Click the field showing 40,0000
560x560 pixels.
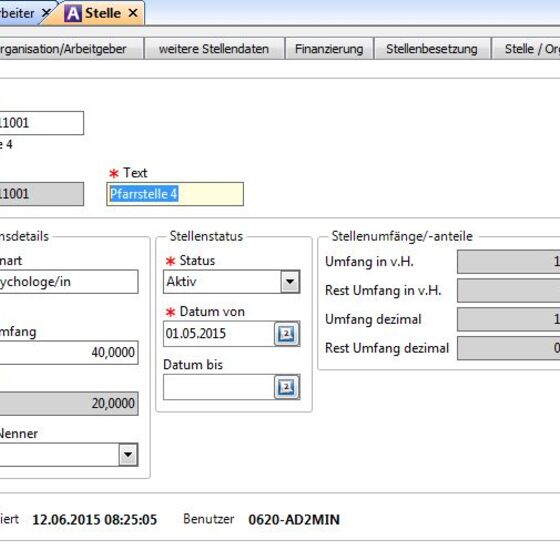[x=69, y=352]
